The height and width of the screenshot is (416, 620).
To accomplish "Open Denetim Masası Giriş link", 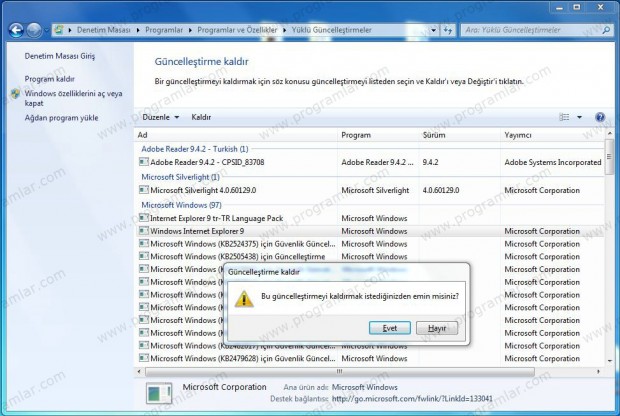I will coord(60,56).
